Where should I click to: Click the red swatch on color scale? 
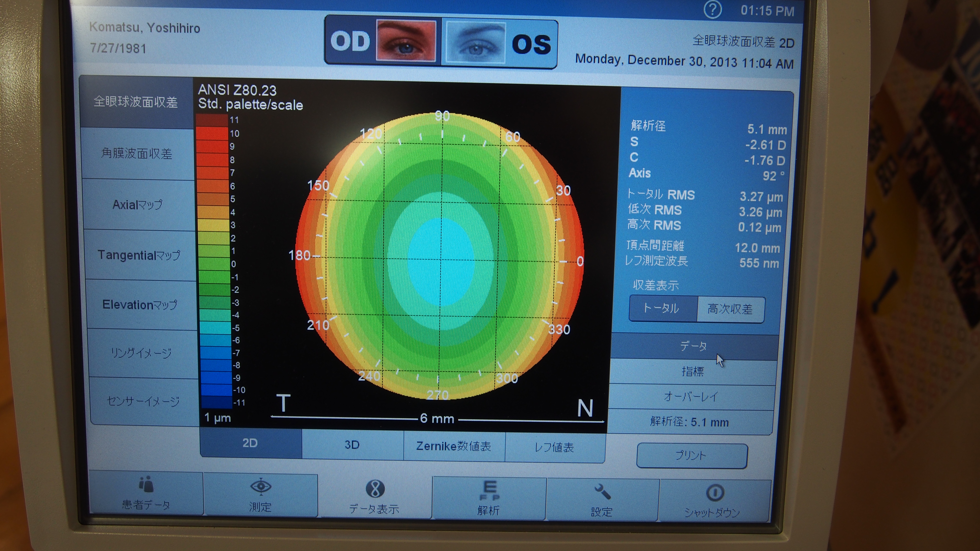212,133
